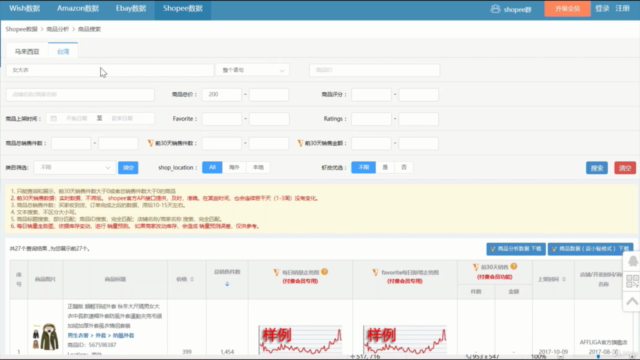Select unlimited for Shopee preferred filter
Screen dimensions: 640x360
tap(363, 167)
